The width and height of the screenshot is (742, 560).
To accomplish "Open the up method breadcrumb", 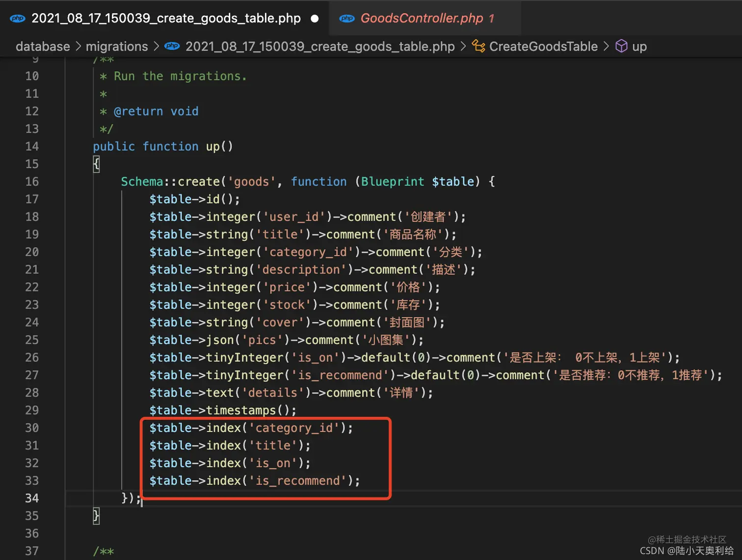I will [x=639, y=46].
